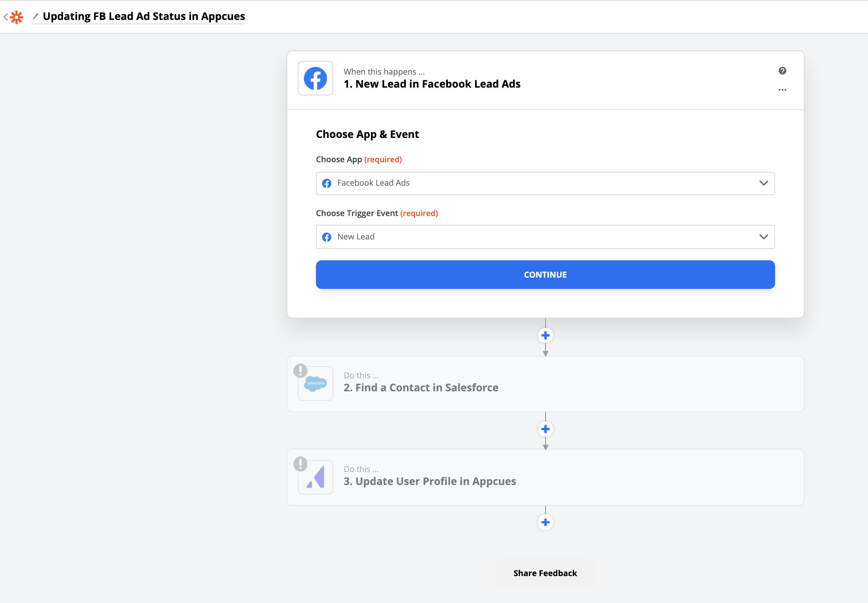Open step 3 Update User Profile in Appcues

545,477
